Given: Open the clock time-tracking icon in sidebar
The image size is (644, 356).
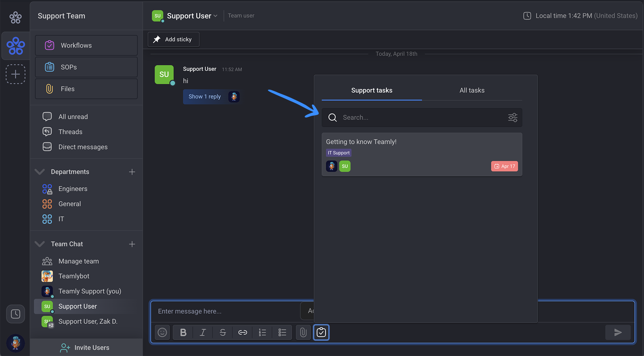Looking at the screenshot, I should click(x=16, y=314).
